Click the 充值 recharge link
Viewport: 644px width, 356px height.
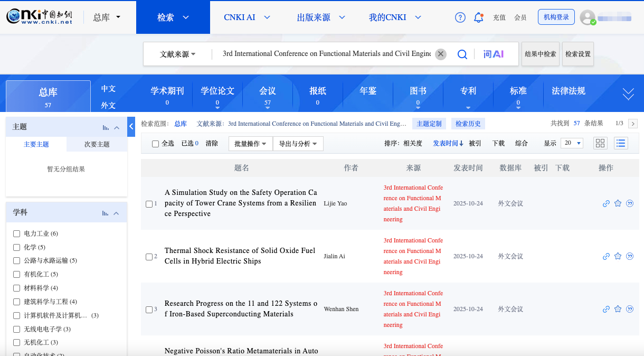[499, 17]
